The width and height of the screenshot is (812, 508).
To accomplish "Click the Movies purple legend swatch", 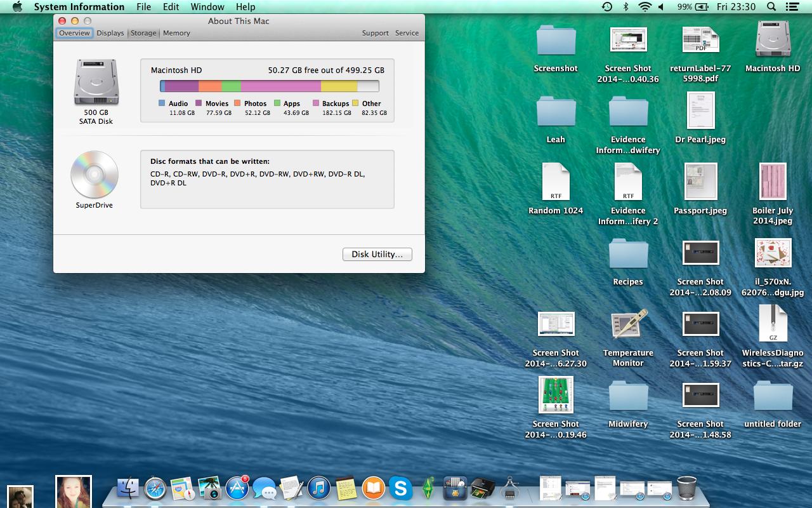I will [x=199, y=103].
